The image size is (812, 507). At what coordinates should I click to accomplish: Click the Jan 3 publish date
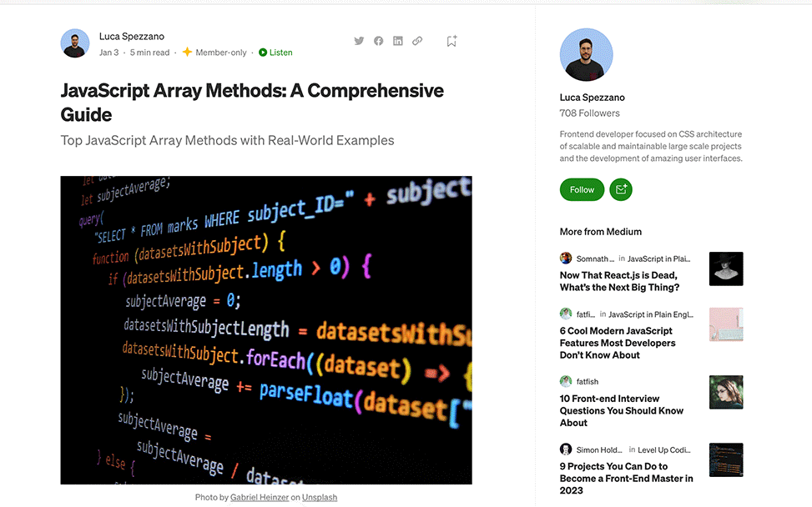108,53
